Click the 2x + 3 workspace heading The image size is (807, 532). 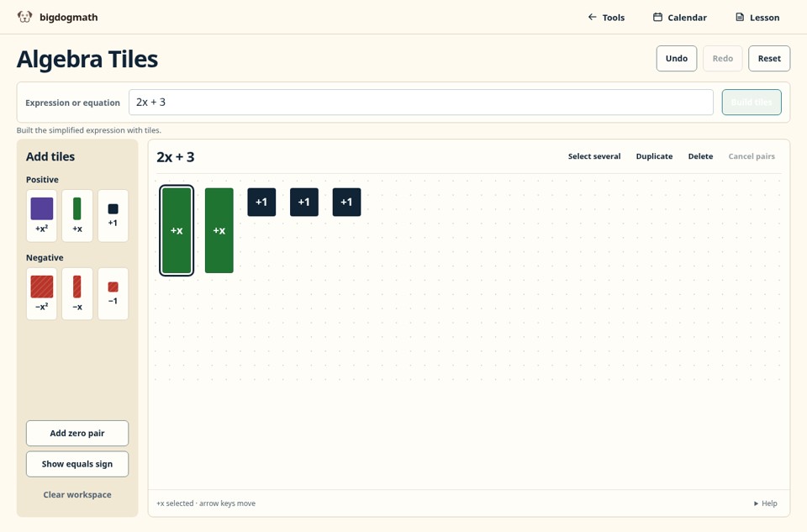click(x=176, y=157)
